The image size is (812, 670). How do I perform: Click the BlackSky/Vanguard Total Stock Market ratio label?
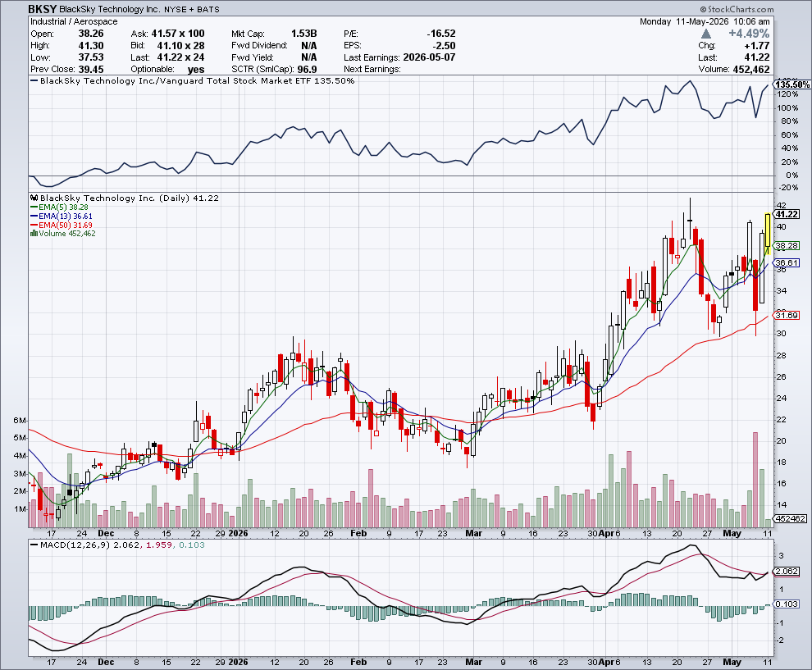pos(198,80)
